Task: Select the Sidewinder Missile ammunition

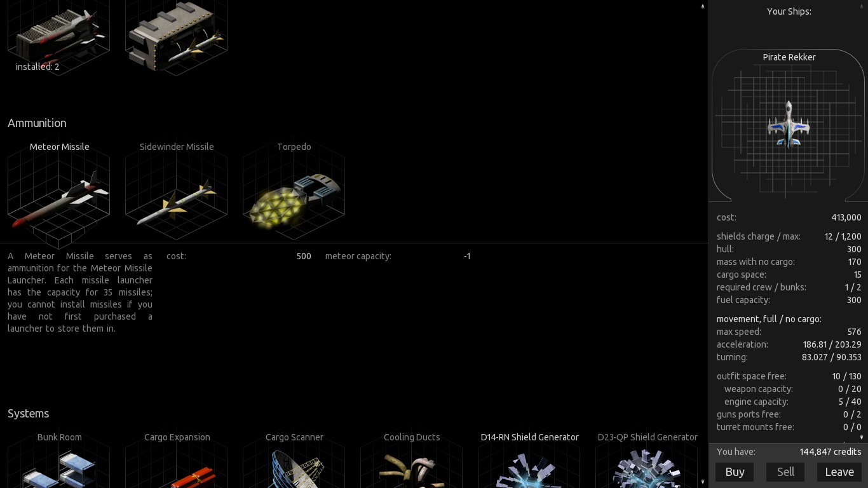Action: pyautogui.click(x=177, y=191)
